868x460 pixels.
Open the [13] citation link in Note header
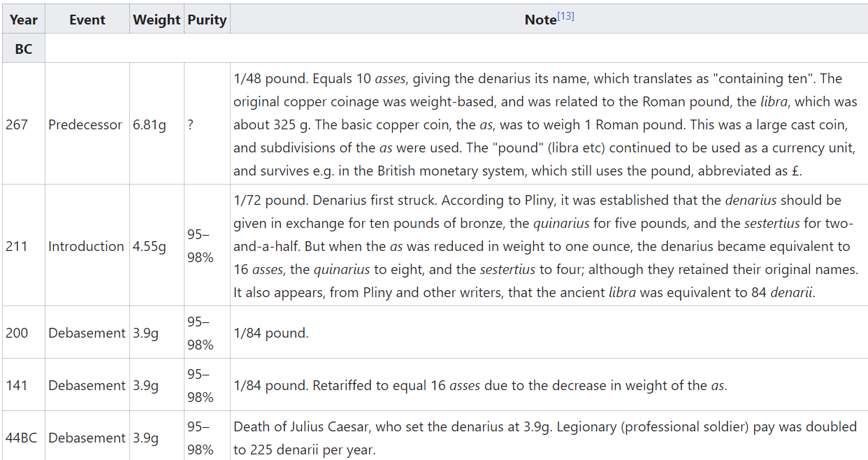[565, 16]
